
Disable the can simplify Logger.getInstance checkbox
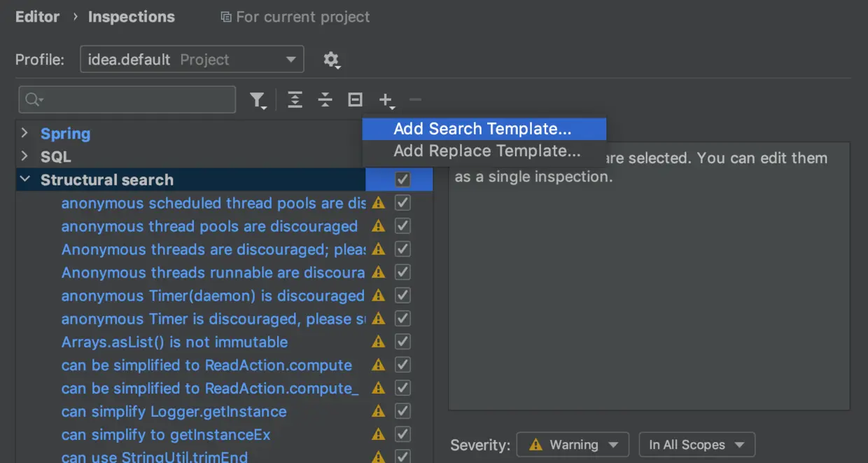(x=402, y=411)
